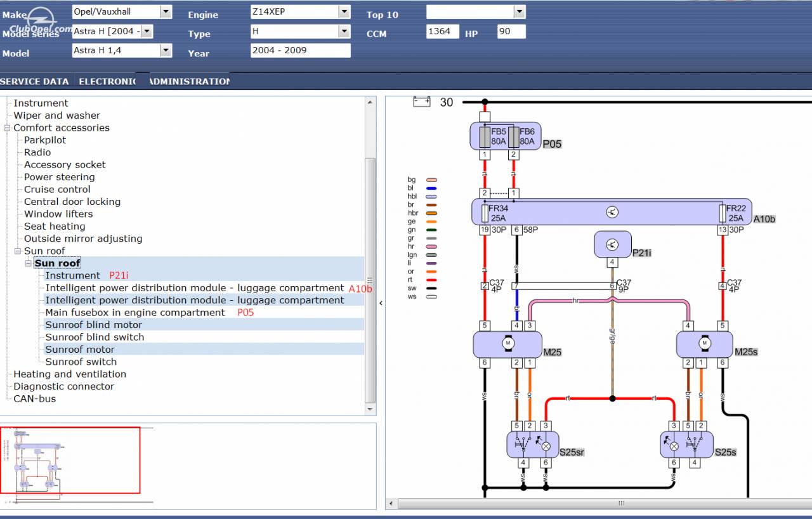The width and height of the screenshot is (812, 519).
Task: Select Parkpilot tree item
Action: pos(45,140)
